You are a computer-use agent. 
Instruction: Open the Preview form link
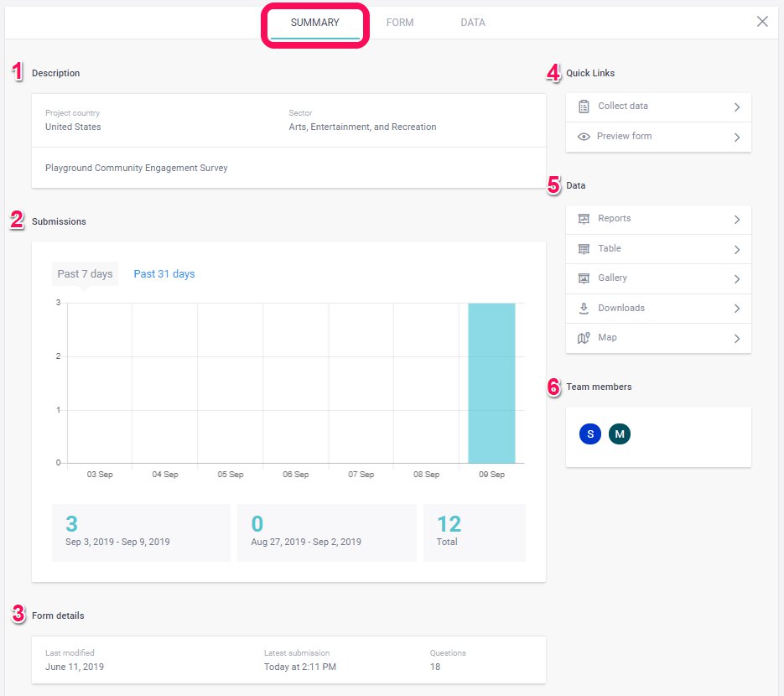coord(624,137)
